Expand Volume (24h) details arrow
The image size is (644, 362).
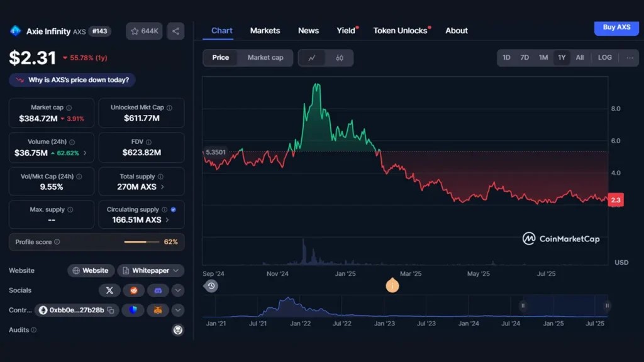coord(85,153)
